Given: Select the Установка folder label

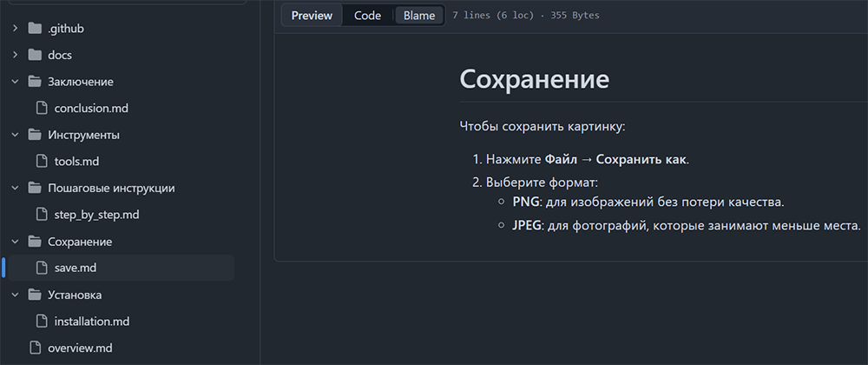Looking at the screenshot, I should (75, 295).
